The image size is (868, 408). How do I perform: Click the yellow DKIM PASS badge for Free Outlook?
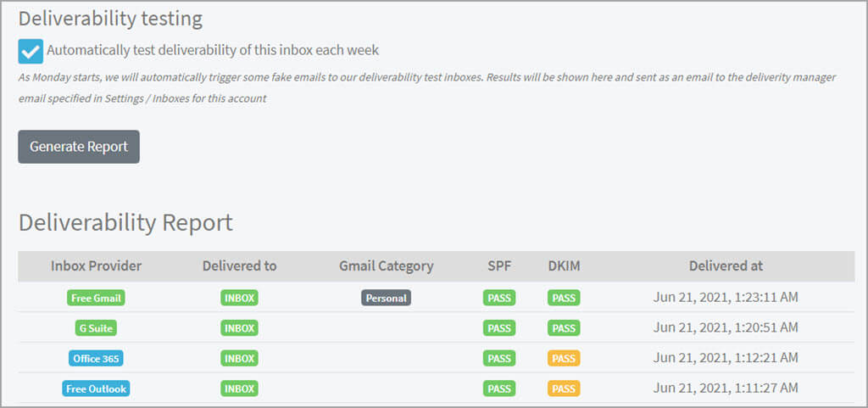pyautogui.click(x=564, y=389)
